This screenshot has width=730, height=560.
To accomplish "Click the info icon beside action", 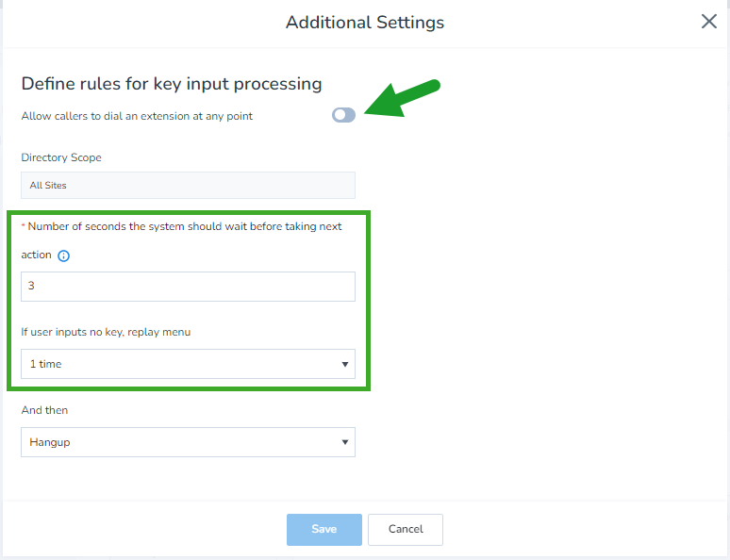I will click(63, 255).
